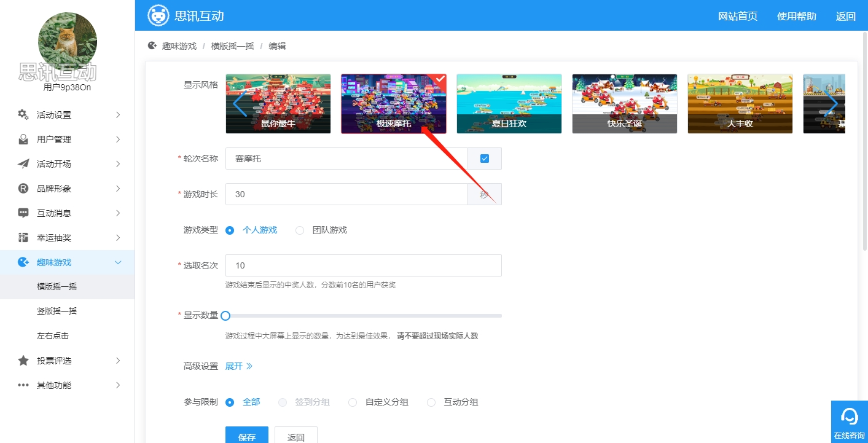Expand the 其他功能 menu chevron
The image size is (868, 443).
tap(118, 385)
